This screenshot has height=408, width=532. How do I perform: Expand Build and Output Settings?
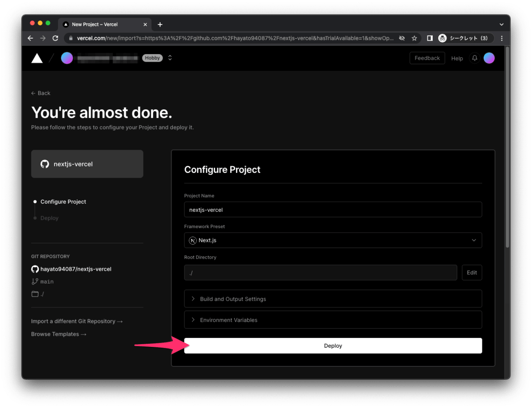click(333, 299)
